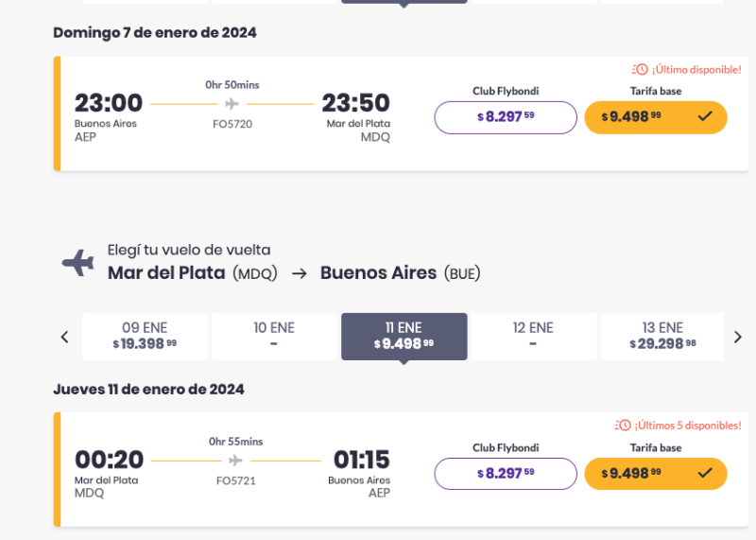Viewport: 756px width, 540px height.
Task: Click the plane icon on flight FO5721
Action: click(235, 461)
